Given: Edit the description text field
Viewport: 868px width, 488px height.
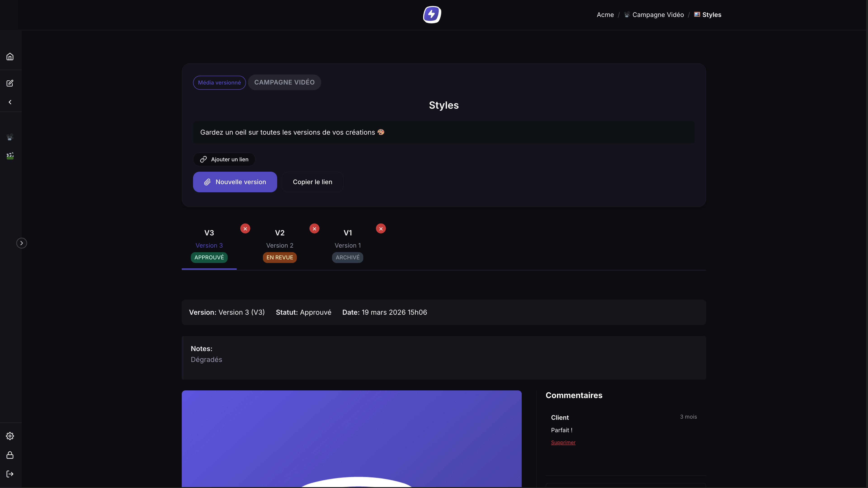Looking at the screenshot, I should tap(444, 132).
